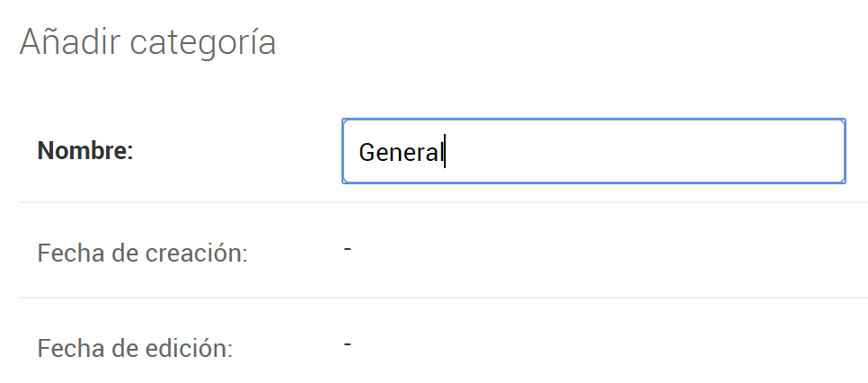Viewport: 868px width, 383px height.
Task: Click the dash value next to Fecha de creación
Action: [x=347, y=249]
